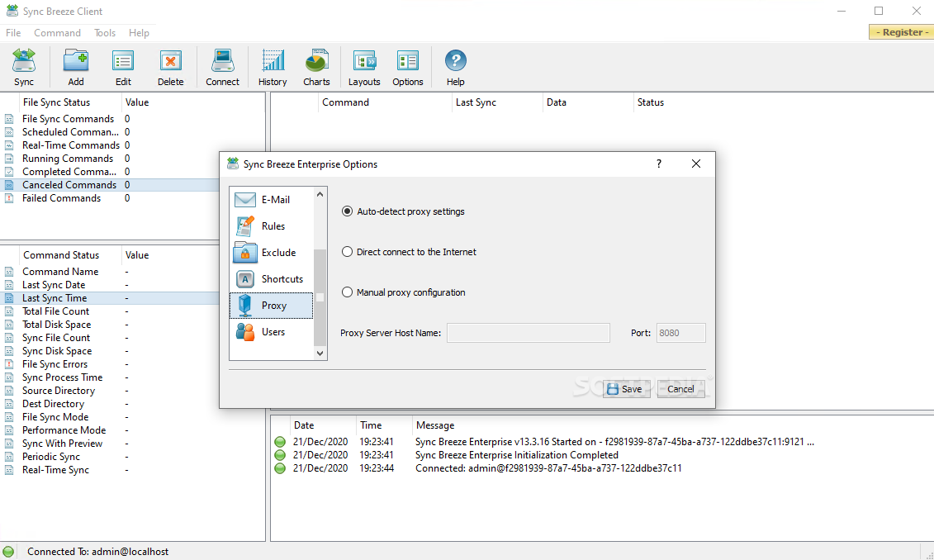Close the Sync Breeze Enterprise Options dialog
Viewport: 934px width, 560px height.
pos(695,164)
